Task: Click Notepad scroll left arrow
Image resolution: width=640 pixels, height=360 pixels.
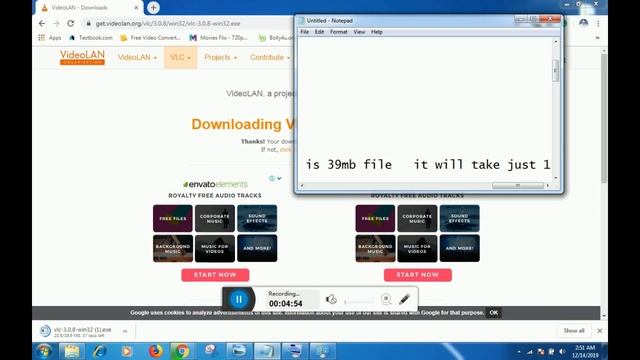Action: click(302, 185)
